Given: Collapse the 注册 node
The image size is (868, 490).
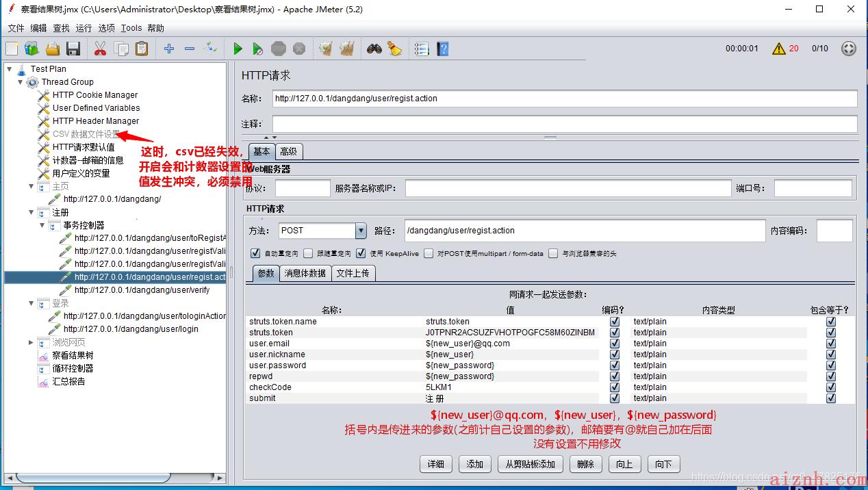Looking at the screenshot, I should 31,212.
